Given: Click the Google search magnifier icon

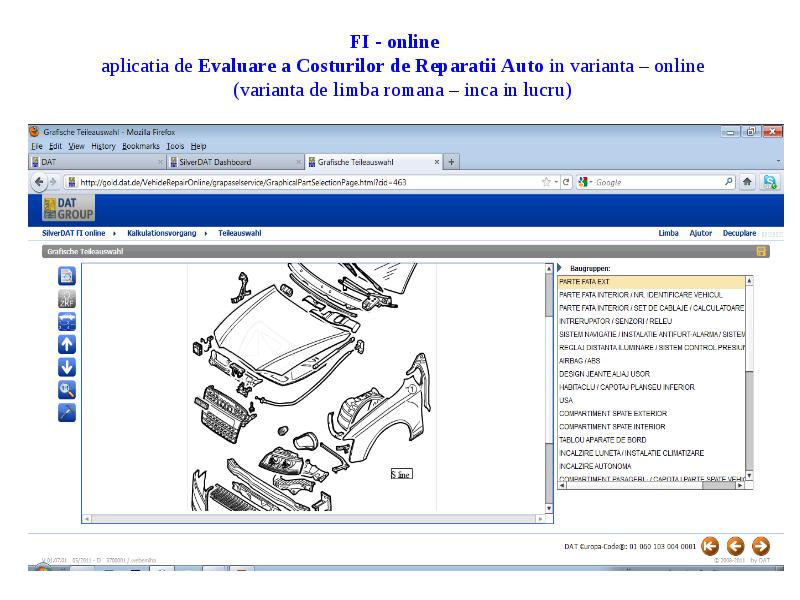Looking at the screenshot, I should pos(729,182).
